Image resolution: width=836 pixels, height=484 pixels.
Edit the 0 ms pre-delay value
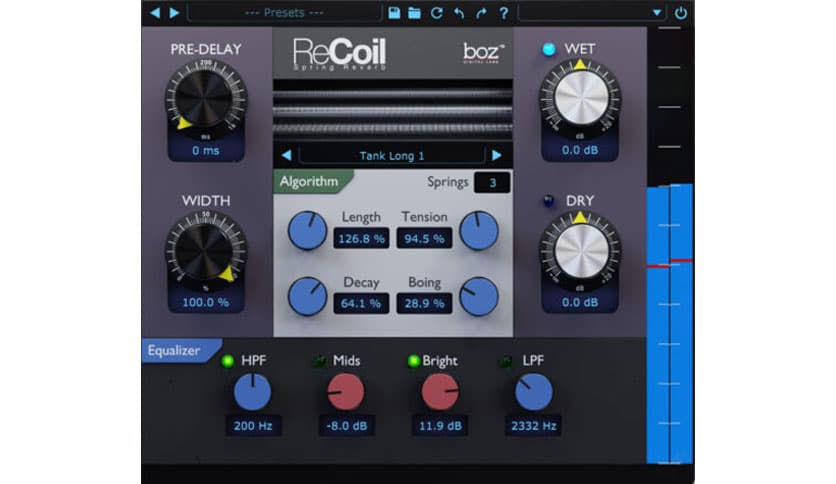(x=206, y=150)
